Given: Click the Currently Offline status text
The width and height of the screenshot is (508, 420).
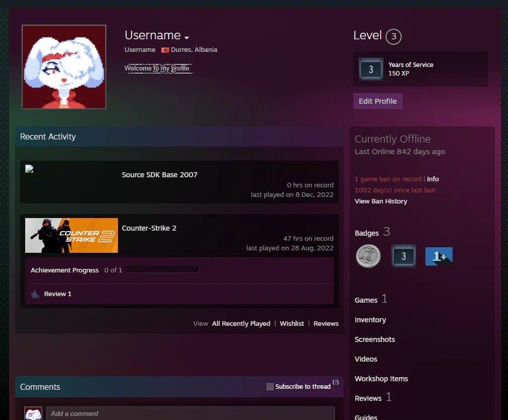Looking at the screenshot, I should pos(393,139).
